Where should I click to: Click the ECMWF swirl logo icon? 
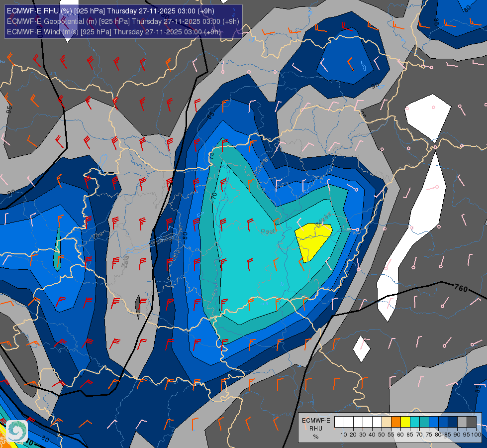17,431
